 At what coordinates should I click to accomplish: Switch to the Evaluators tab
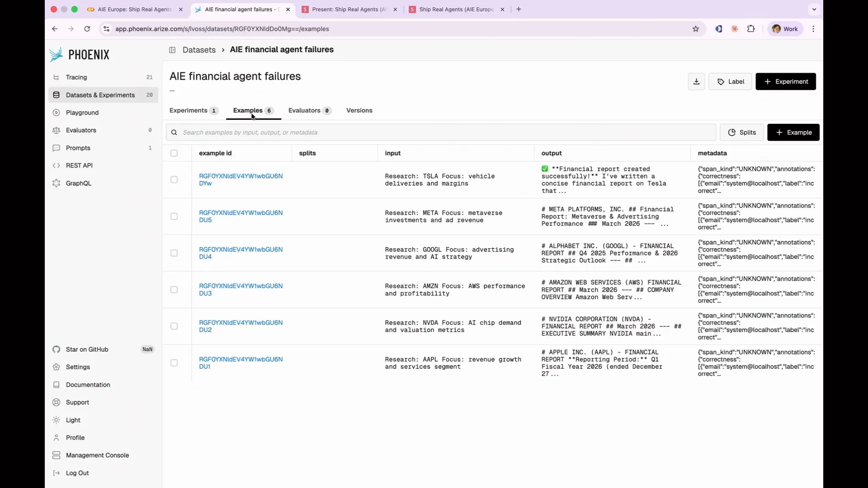310,110
